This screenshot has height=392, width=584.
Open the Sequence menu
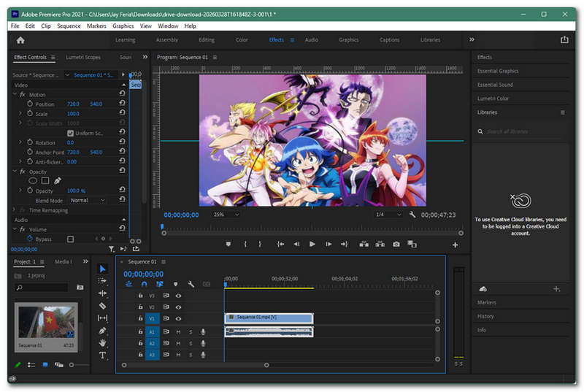[x=69, y=26]
